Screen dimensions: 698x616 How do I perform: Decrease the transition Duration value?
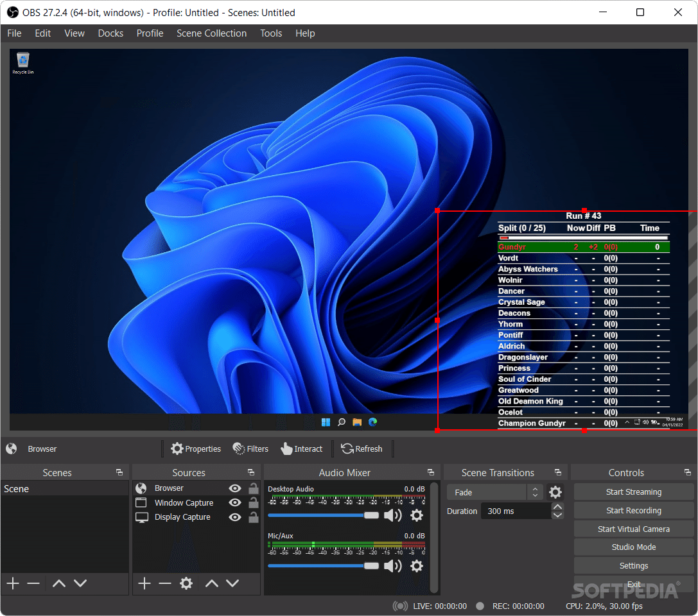[557, 515]
